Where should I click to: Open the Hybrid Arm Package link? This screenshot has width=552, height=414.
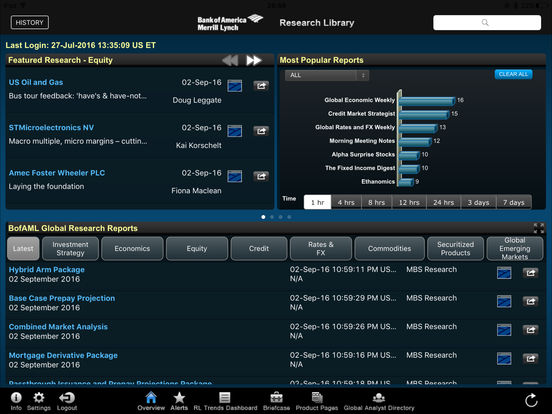click(x=47, y=270)
